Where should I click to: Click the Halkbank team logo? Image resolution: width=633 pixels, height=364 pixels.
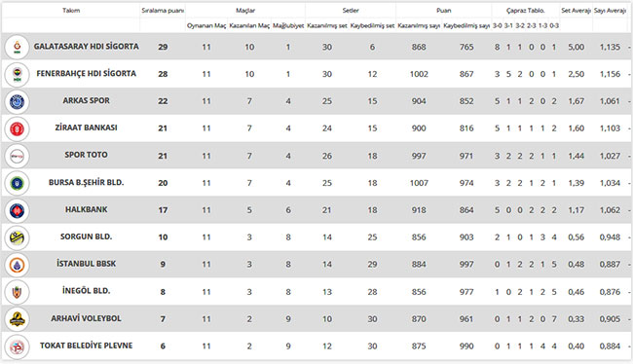[x=17, y=210]
